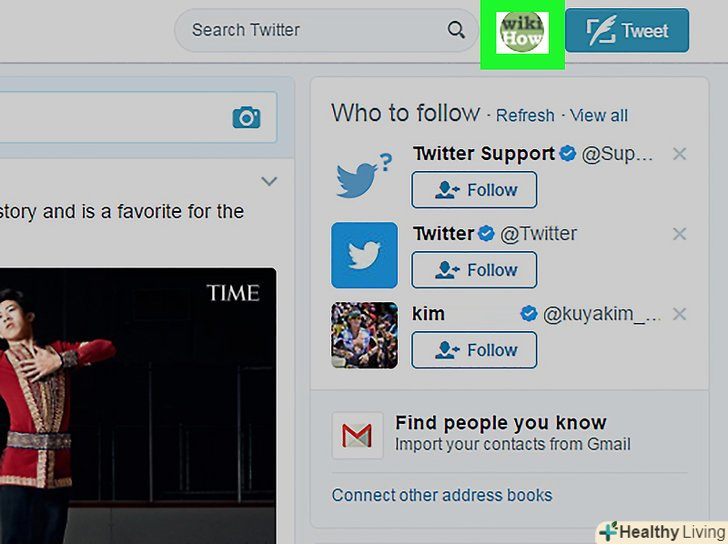
Task: Dismiss the Twitter Support suggestion
Action: (x=679, y=154)
